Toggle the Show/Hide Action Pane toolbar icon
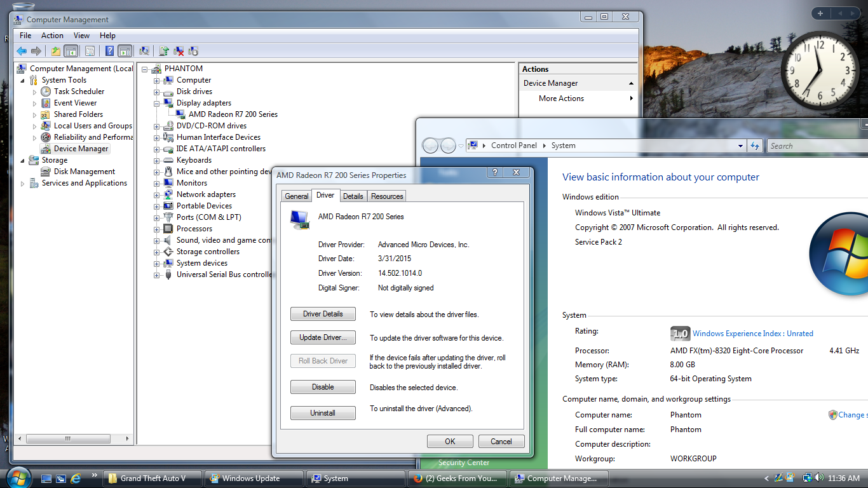This screenshot has height=488, width=868. [x=125, y=51]
